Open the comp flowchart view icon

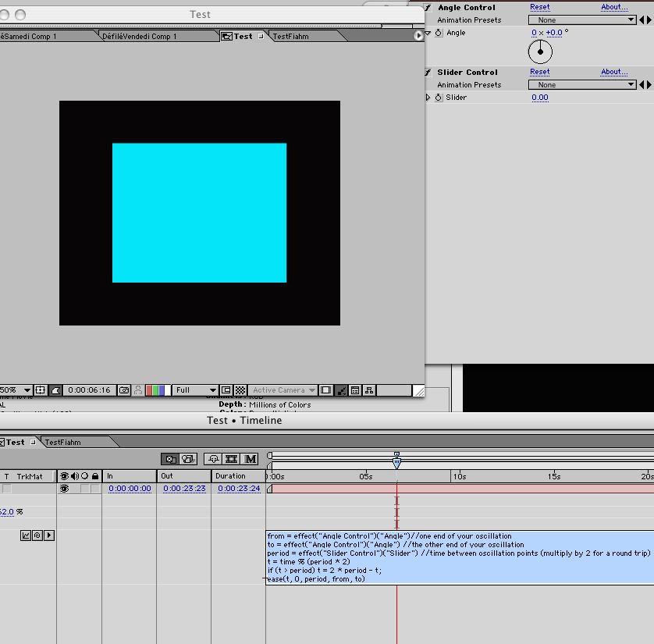pyautogui.click(x=369, y=390)
